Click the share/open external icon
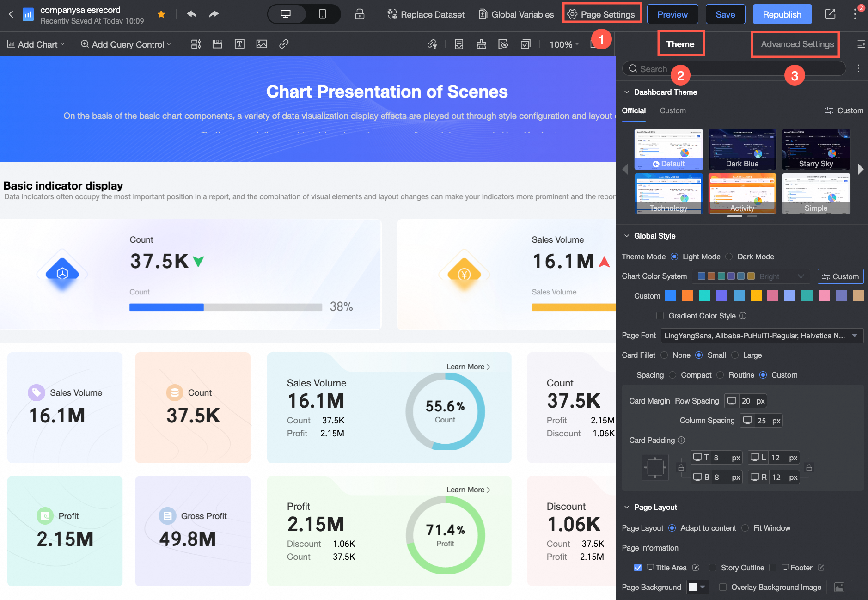Viewport: 868px width, 600px height. (830, 14)
